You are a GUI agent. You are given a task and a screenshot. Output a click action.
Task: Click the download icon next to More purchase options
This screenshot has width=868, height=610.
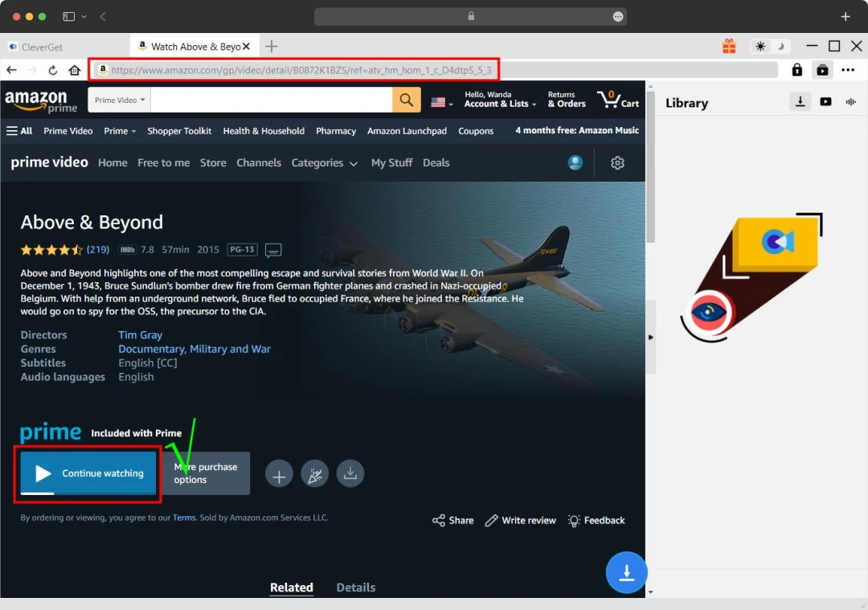pos(350,473)
